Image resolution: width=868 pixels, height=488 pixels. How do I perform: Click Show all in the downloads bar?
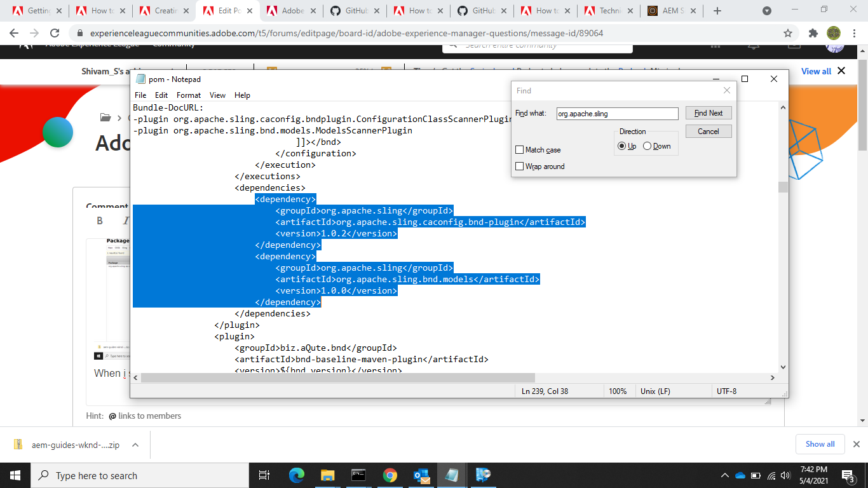point(820,444)
